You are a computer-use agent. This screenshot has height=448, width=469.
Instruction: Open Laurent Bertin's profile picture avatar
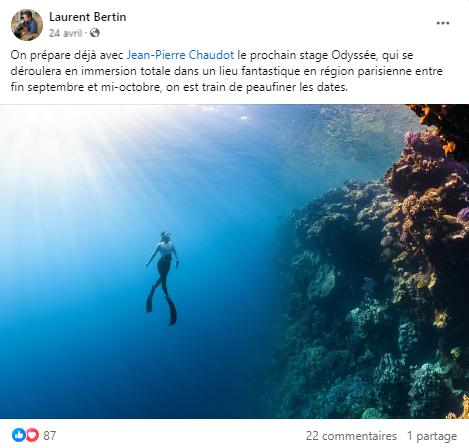(x=27, y=25)
